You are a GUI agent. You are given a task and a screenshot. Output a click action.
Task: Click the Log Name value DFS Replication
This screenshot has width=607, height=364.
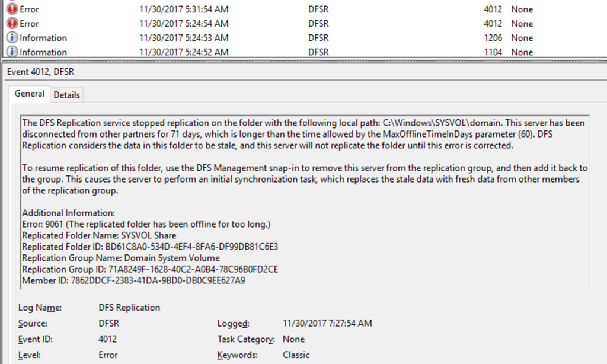[129, 308]
